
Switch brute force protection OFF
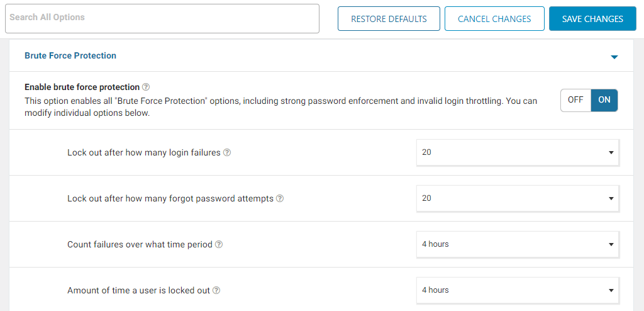(x=575, y=100)
